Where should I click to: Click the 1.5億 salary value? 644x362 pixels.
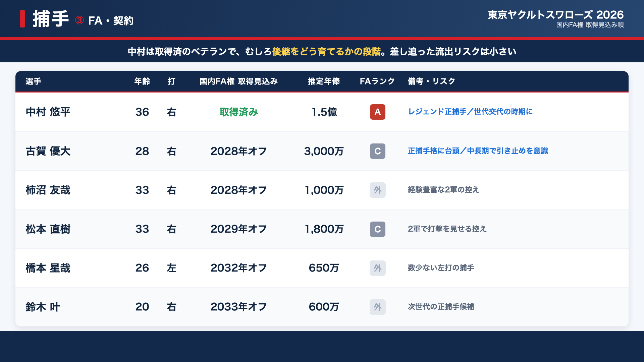(324, 112)
